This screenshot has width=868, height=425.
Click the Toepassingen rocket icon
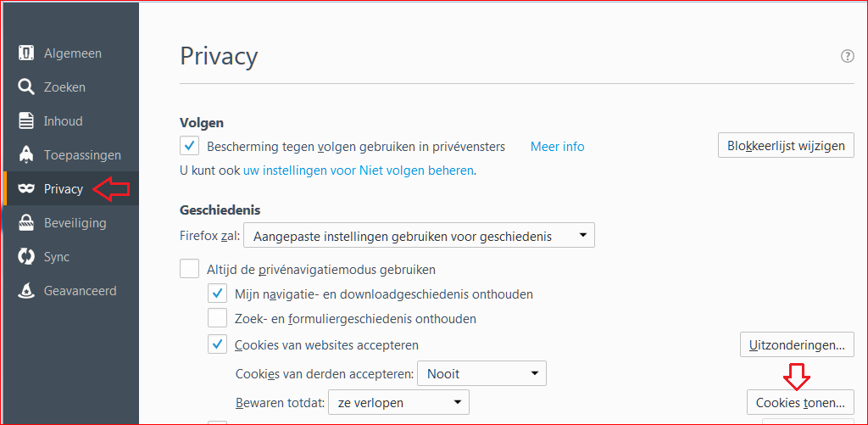pos(26,155)
